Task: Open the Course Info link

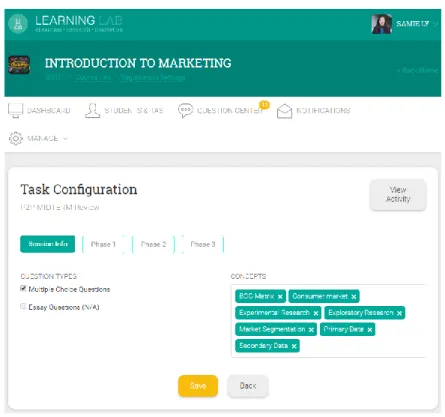Action: click(93, 77)
